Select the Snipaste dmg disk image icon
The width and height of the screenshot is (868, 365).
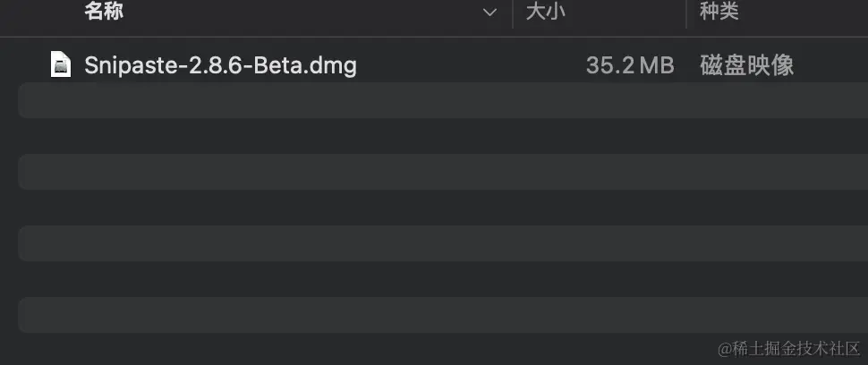61,64
